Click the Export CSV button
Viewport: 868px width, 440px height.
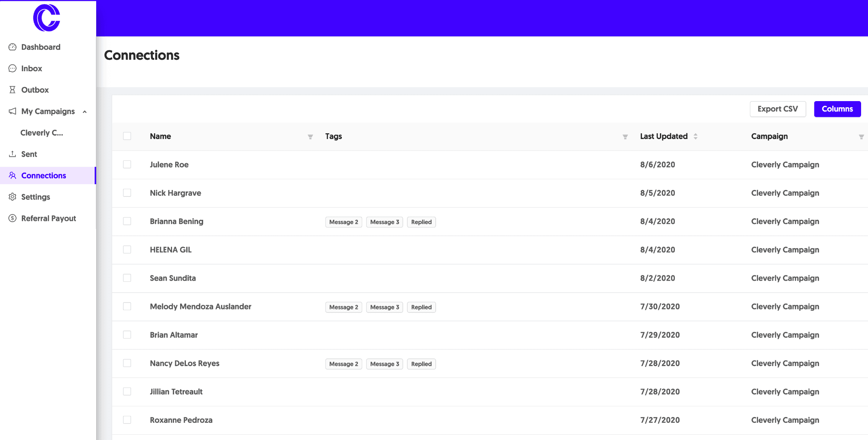(778, 109)
